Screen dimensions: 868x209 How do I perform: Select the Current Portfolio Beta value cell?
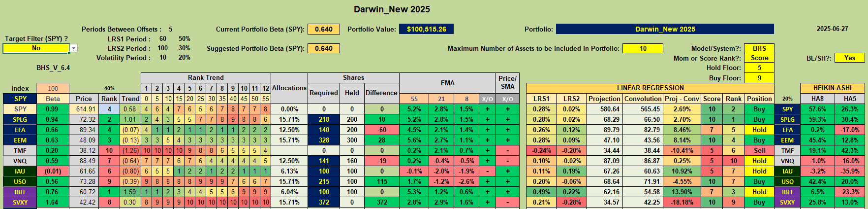324,29
